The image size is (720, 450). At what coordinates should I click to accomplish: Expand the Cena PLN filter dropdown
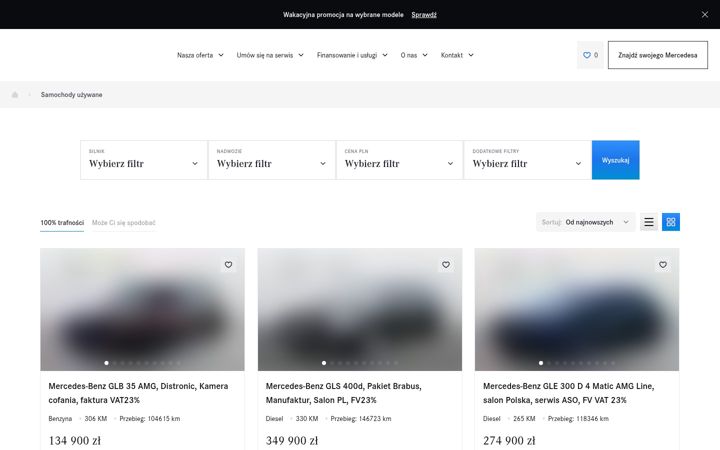pyautogui.click(x=399, y=160)
